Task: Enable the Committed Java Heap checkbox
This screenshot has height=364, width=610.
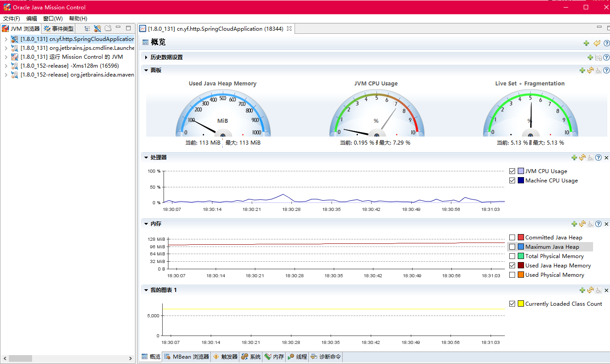Action: [512, 237]
